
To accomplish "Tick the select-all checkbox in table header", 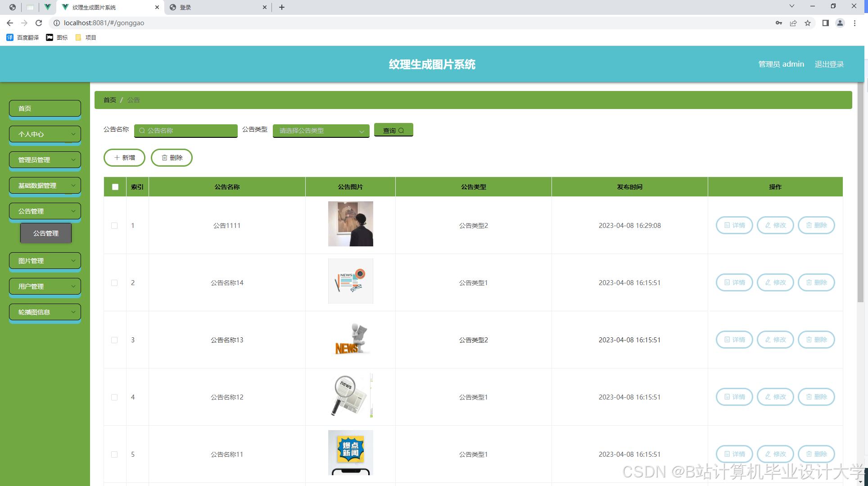I will pyautogui.click(x=115, y=187).
